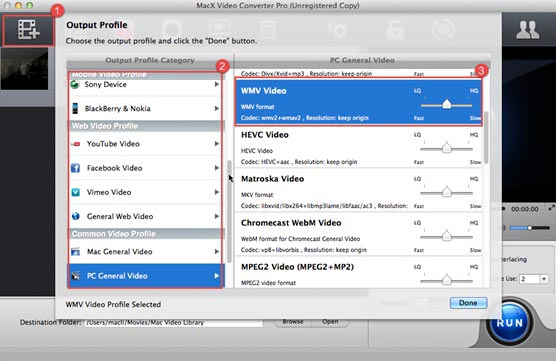Adjust the Chromecast WebM quality slider
Image resolution: width=556 pixels, height=361 pixels.
coord(447,236)
